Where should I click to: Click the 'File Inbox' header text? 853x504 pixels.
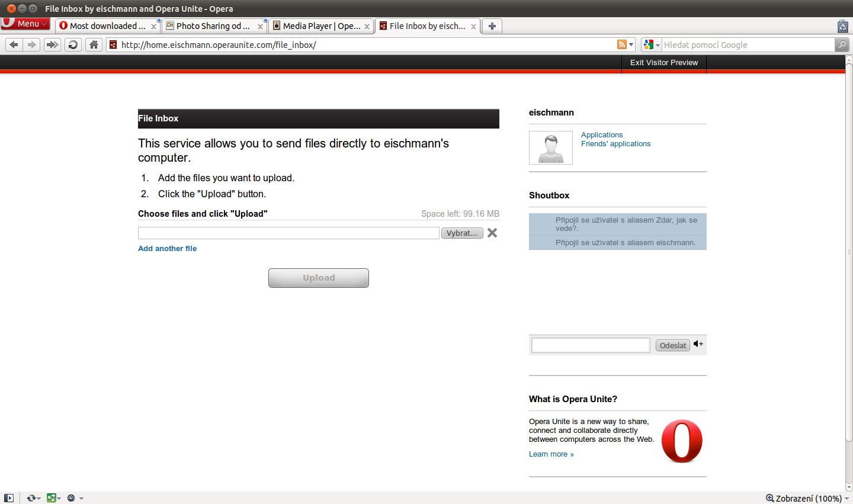(158, 118)
